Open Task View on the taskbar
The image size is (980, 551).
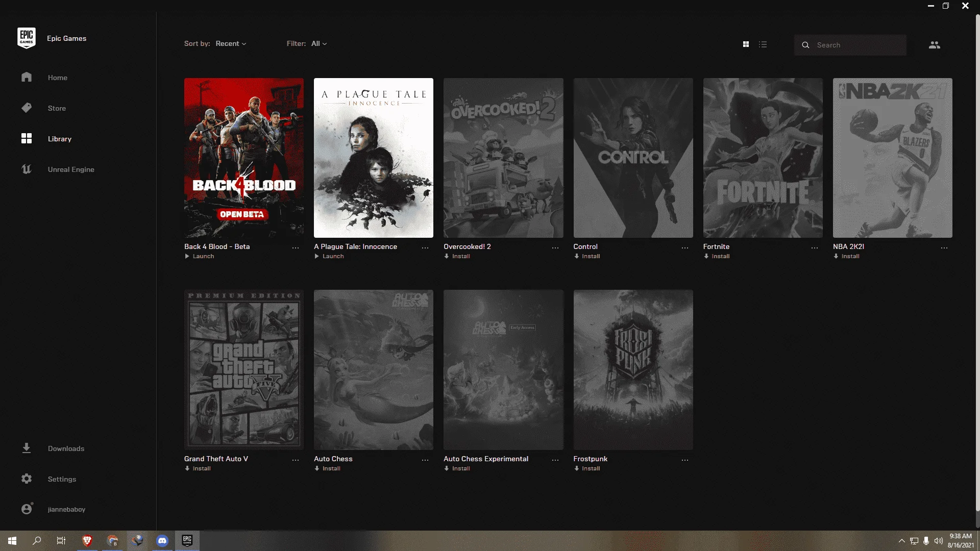click(61, 541)
